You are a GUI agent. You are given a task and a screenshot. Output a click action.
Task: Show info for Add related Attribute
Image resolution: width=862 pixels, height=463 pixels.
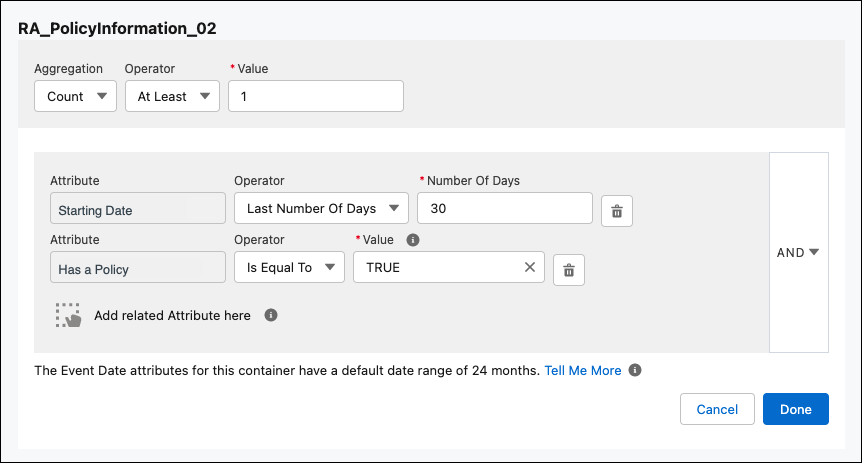[270, 315]
